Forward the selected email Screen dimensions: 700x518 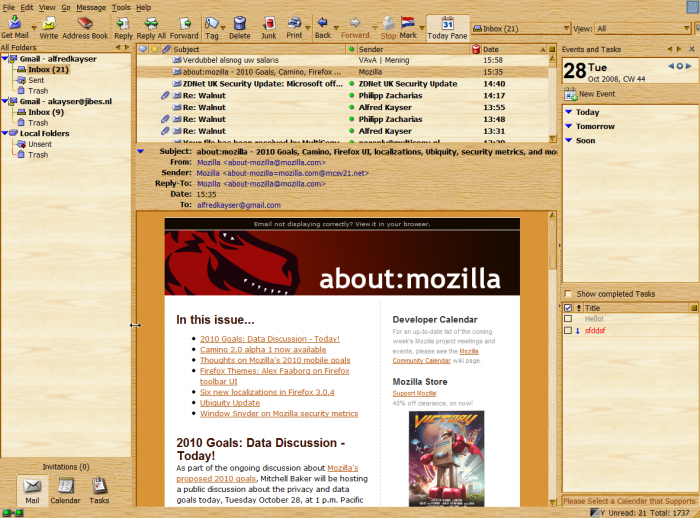pos(184,28)
